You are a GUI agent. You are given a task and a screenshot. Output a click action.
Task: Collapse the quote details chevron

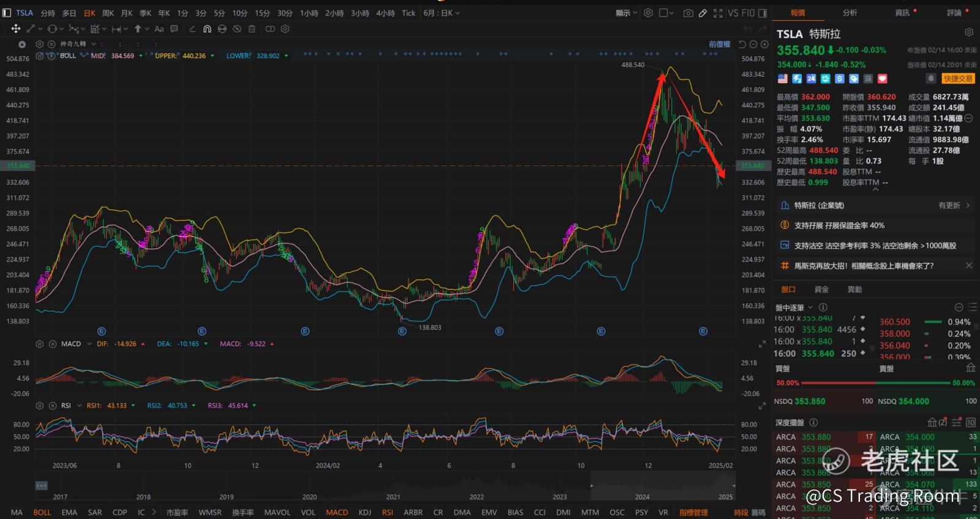point(875,190)
